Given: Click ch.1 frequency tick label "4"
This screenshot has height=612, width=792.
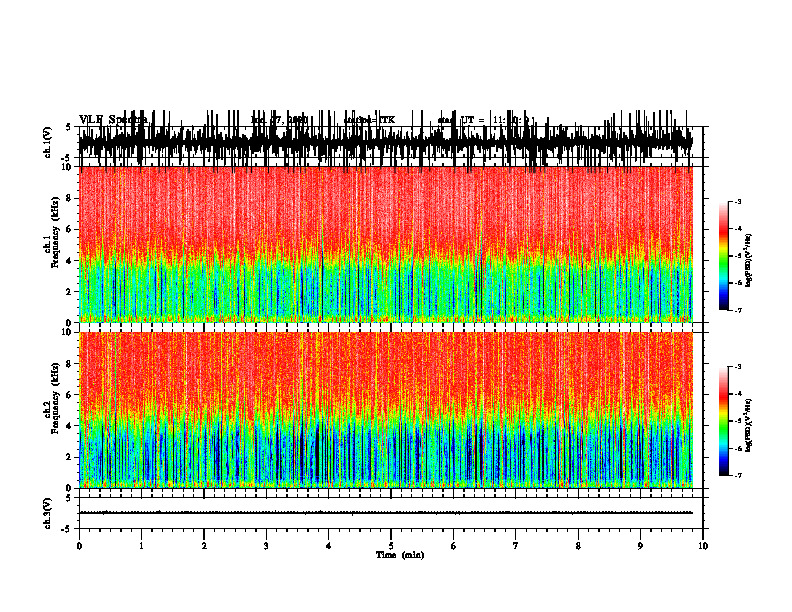Looking at the screenshot, I should [70, 261].
